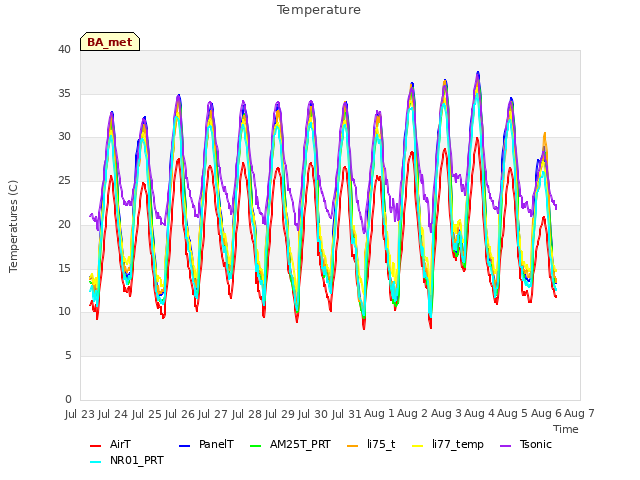Select the AirT legend label
This screenshot has height=480, width=640.
(120, 444)
